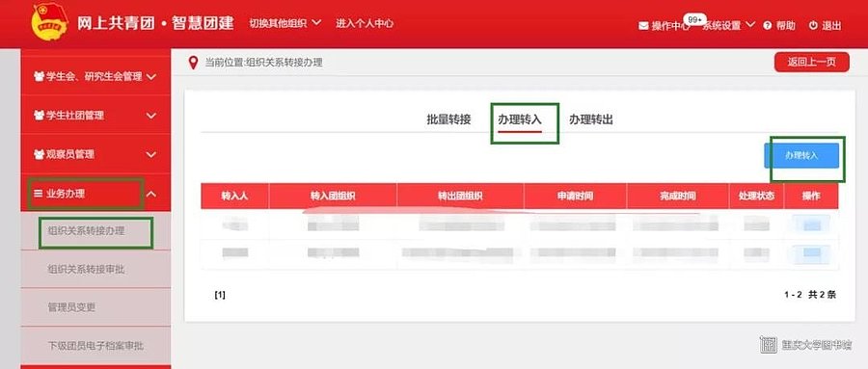
Task: Collapse the 业务办理 section arrow
Action: click(151, 194)
